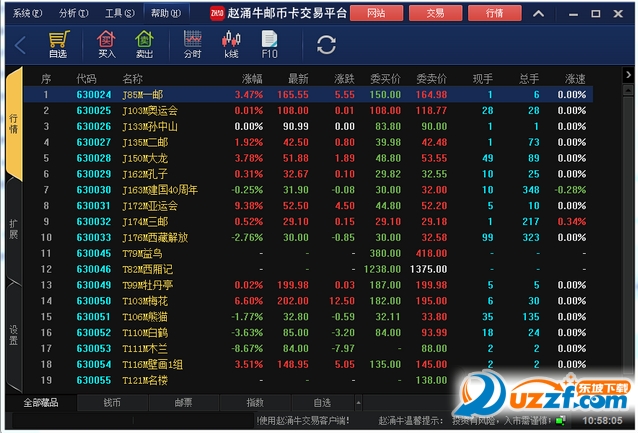Image resolution: width=638 pixels, height=433 pixels.
Task: Switch to the 邮票 bottom tab
Action: click(183, 403)
